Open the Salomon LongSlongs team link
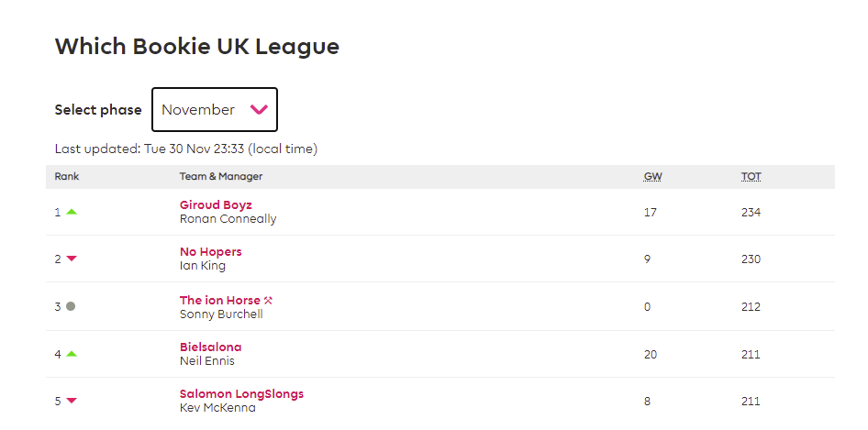868x430 pixels. [242, 394]
